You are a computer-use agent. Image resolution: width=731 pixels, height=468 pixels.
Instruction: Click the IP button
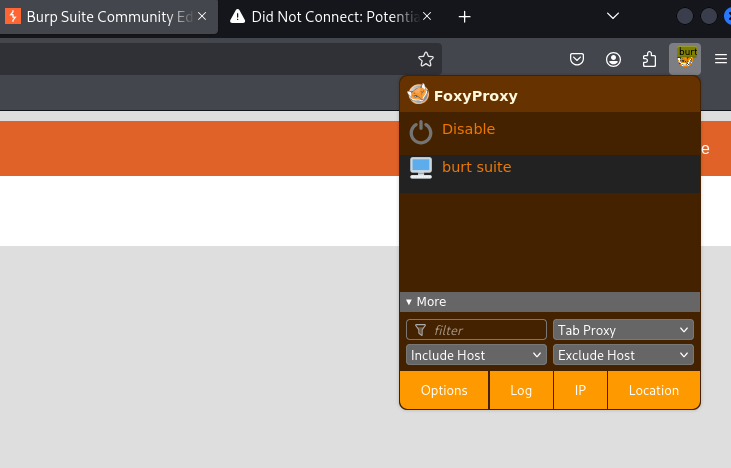(x=580, y=390)
